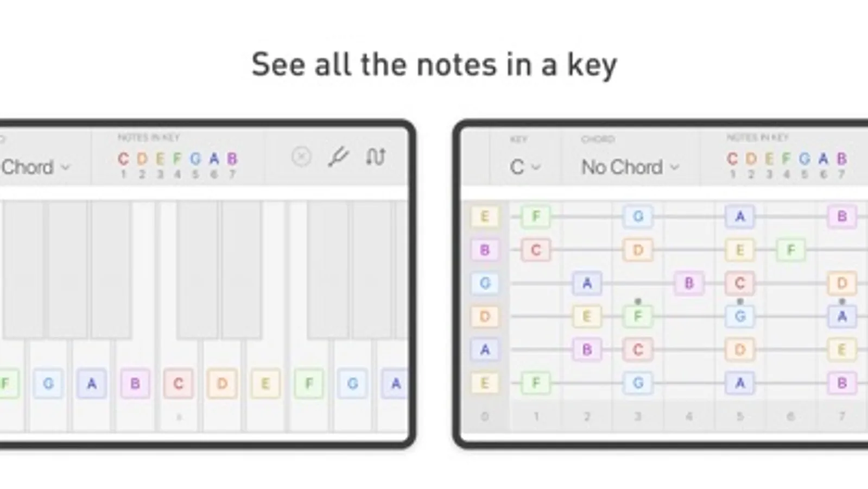Select open G string note marker
868x489 pixels.
click(484, 283)
